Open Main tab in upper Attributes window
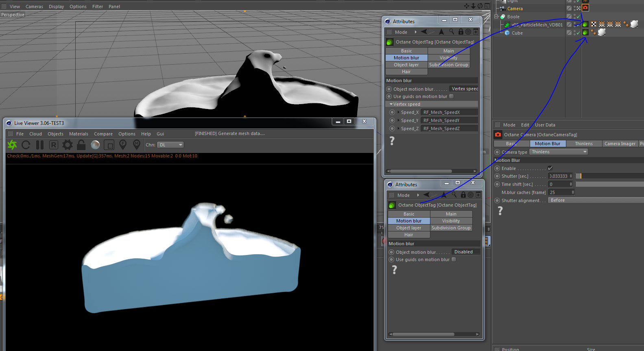The image size is (644, 351). (x=449, y=51)
